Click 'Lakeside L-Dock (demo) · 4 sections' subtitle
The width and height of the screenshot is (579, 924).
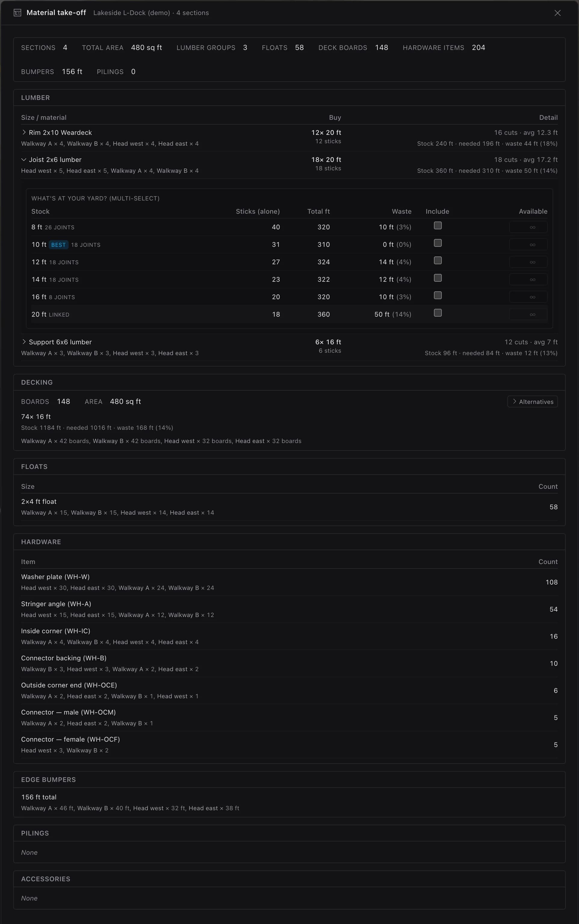point(151,13)
